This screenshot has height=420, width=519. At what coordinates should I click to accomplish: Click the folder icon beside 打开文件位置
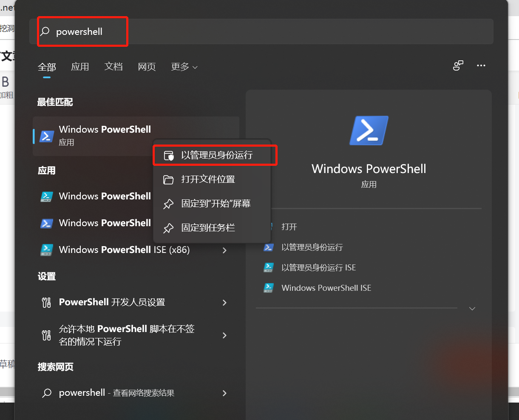point(169,179)
